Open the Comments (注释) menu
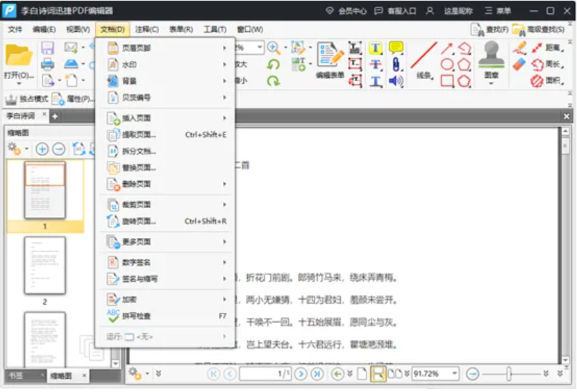Screen dimensions: 577x392 point(147,29)
